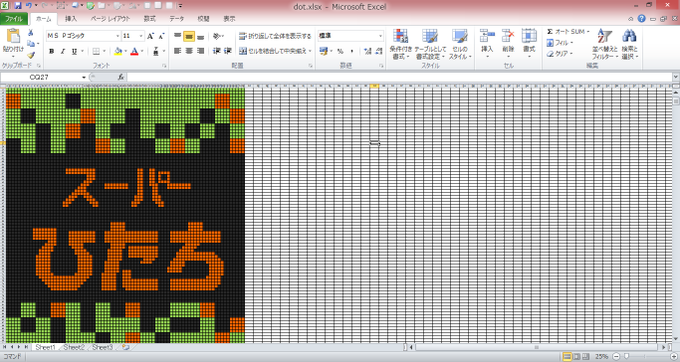Click the Copy icon

click(x=31, y=44)
